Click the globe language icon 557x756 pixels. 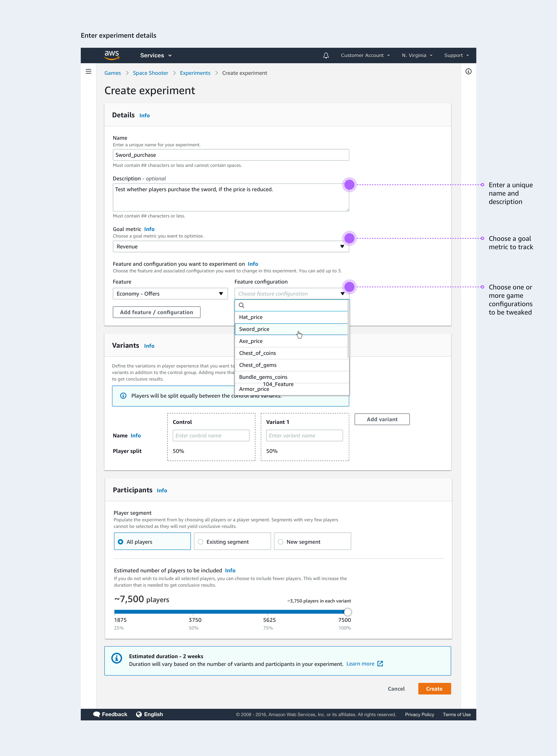coord(139,714)
